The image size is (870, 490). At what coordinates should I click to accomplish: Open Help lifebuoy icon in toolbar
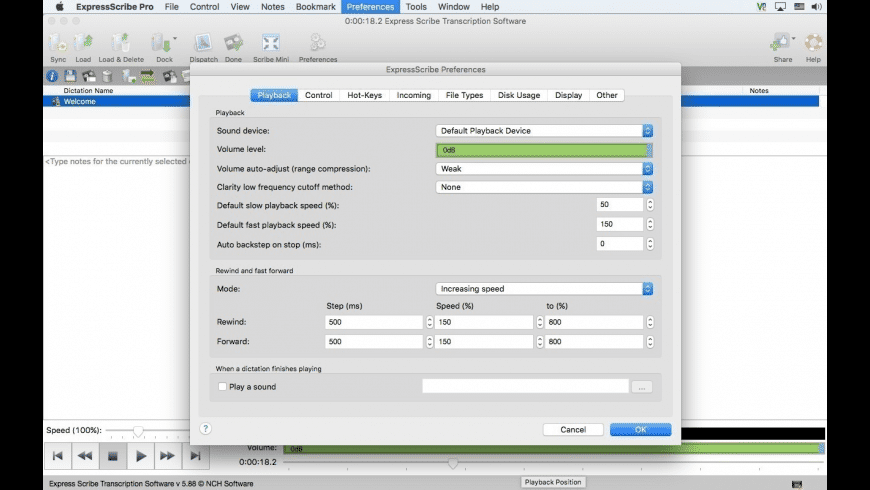pyautogui.click(x=813, y=43)
